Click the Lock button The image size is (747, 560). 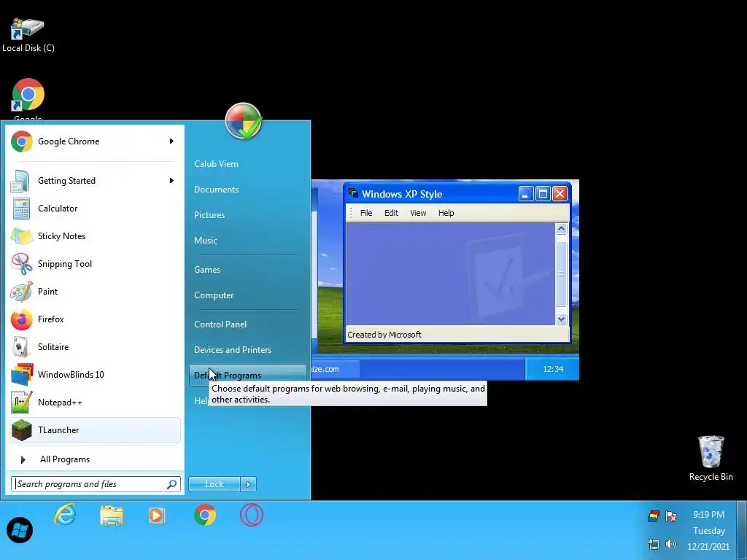coord(214,484)
